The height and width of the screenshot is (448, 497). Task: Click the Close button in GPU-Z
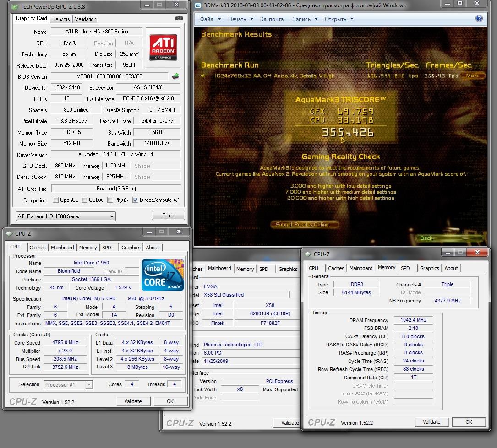[x=168, y=215]
